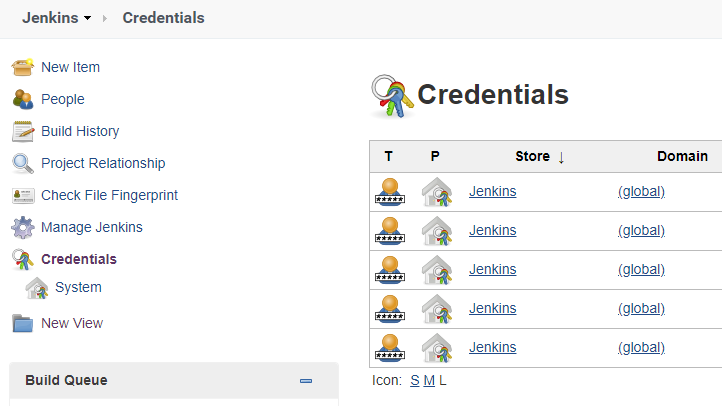Image resolution: width=722 pixels, height=406 pixels.
Task: Click the user credential type icon in first row
Action: (390, 191)
